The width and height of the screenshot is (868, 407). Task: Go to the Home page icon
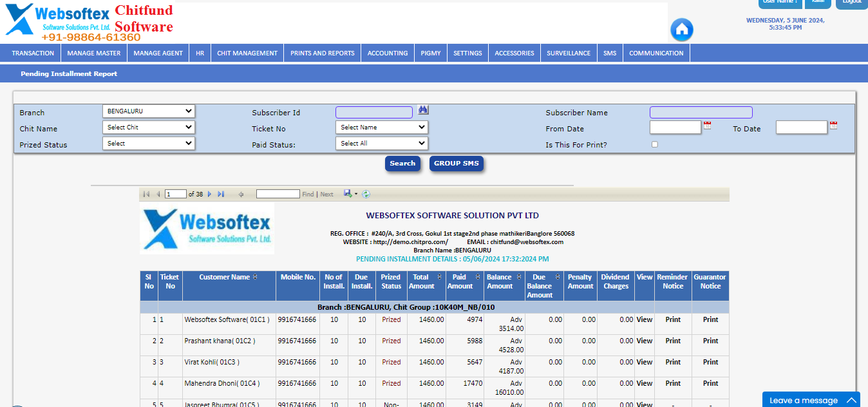point(681,30)
